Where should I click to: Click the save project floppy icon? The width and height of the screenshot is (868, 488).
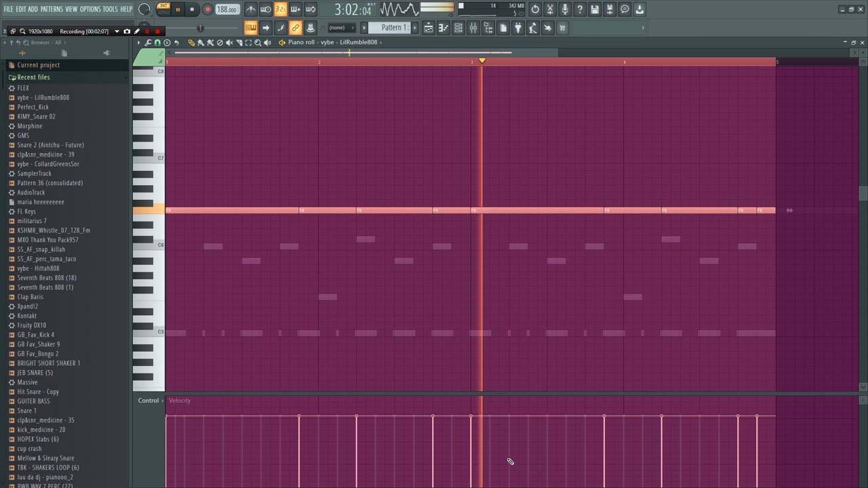[594, 9]
